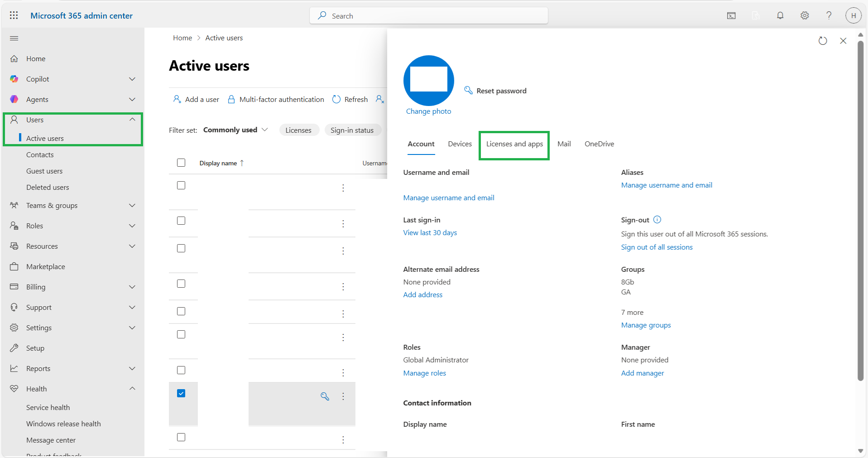Viewport: 868px width, 458px height.
Task: Select the Account tab
Action: click(421, 144)
